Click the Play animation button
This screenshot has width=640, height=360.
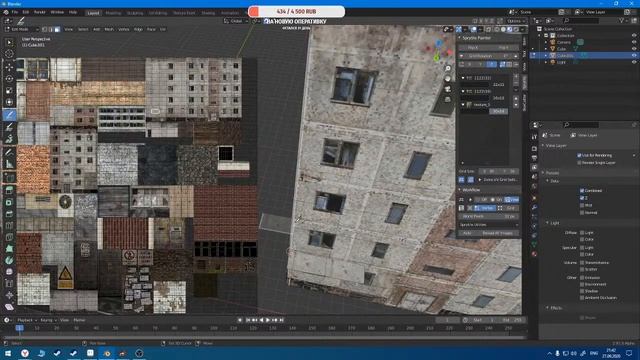[x=268, y=320]
